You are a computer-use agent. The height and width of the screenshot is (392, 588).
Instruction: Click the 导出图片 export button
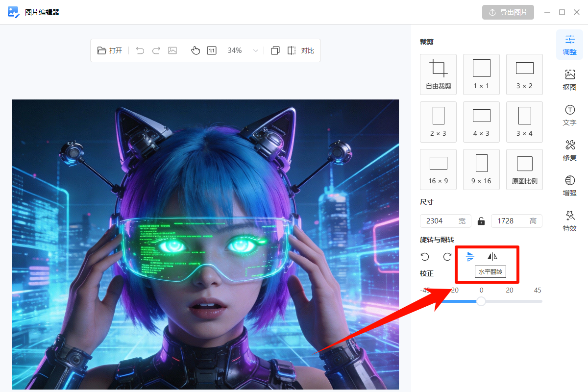point(508,12)
